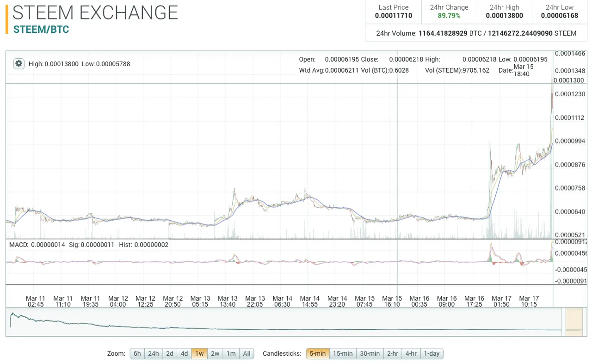Click the Mar 11 02:45 time label
Screen dimensions: 592x364
click(36, 301)
